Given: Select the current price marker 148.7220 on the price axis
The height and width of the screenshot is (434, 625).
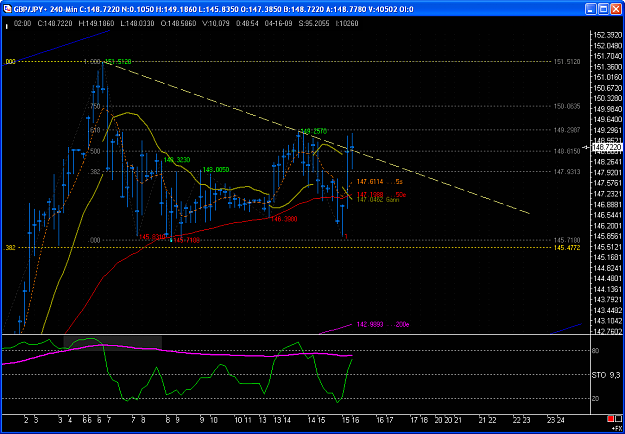Looking at the screenshot, I should pos(607,147).
